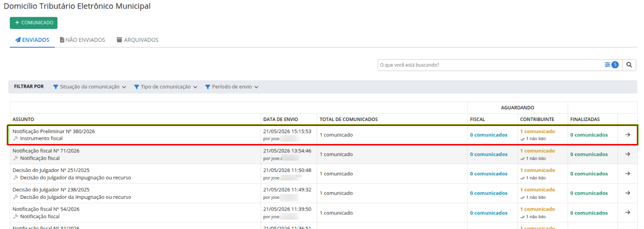Expand the Tipo de comunicação filter

point(166,87)
